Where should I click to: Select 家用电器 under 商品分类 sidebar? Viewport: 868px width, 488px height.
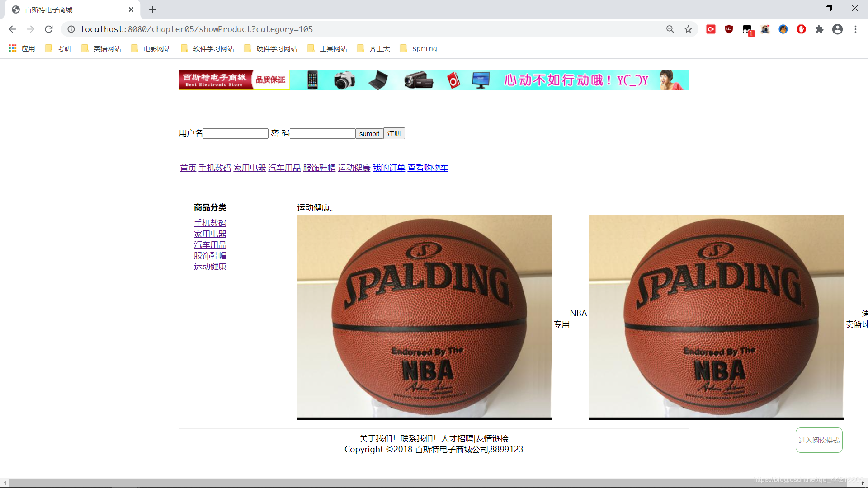coord(210,234)
